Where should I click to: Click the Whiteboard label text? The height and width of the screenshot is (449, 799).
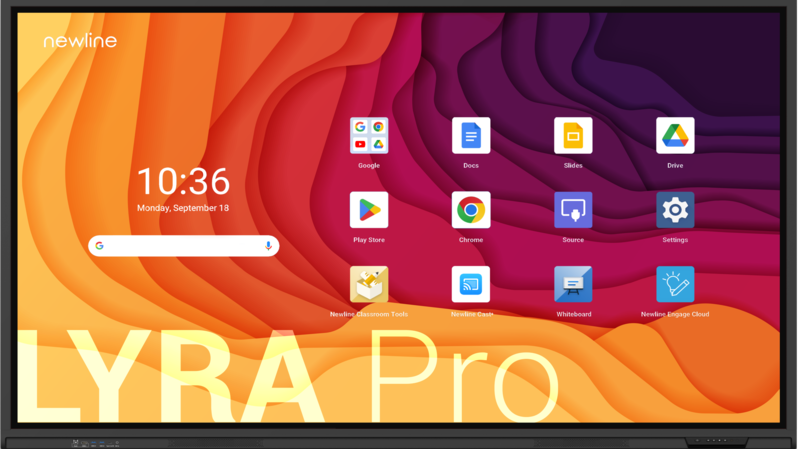573,314
